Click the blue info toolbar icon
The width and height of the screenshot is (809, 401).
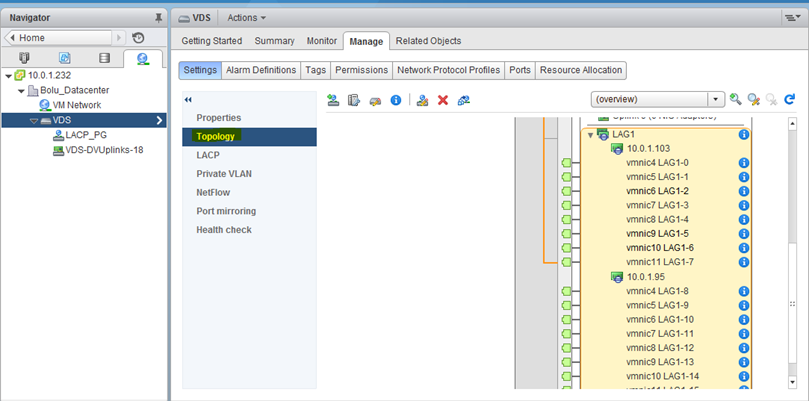[396, 100]
